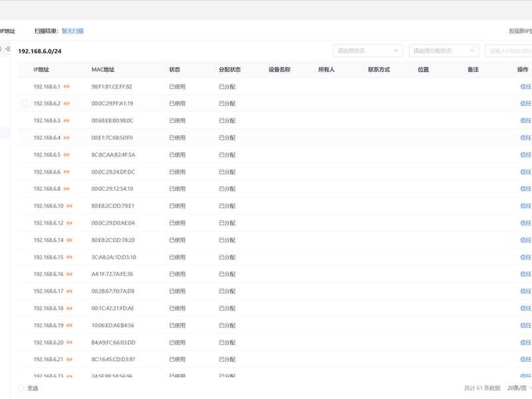Click the 已分配 cell in row 192.168.6.18

pos(227,308)
